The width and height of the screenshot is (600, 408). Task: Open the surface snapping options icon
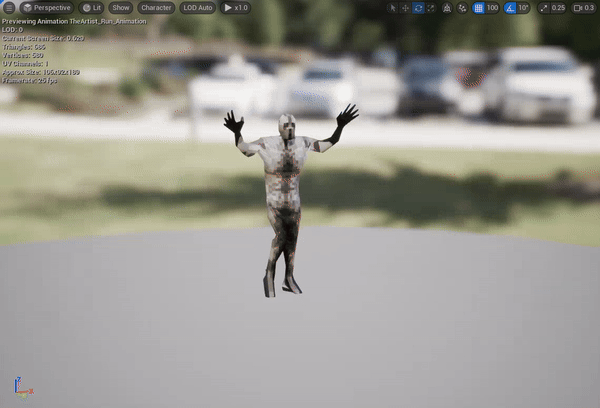tap(462, 8)
